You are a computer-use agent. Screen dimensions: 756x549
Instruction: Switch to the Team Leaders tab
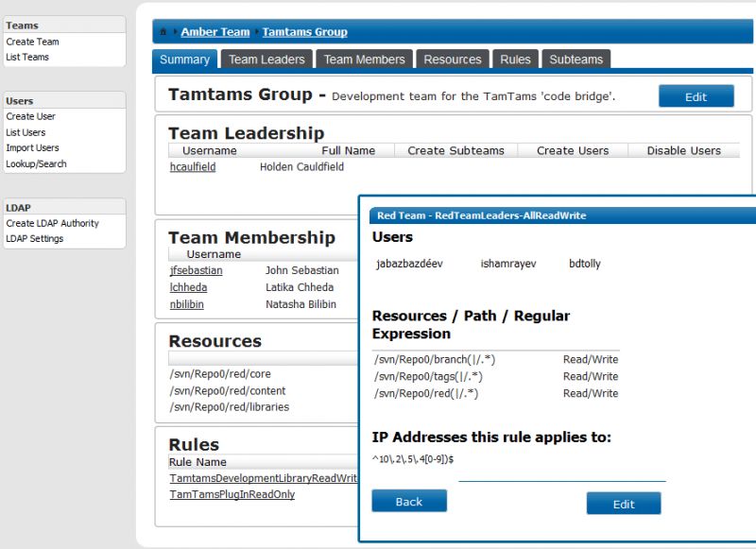[266, 60]
